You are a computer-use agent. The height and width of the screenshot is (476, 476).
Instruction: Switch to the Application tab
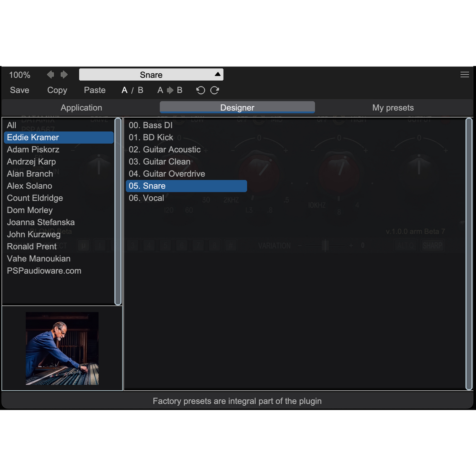pyautogui.click(x=81, y=108)
